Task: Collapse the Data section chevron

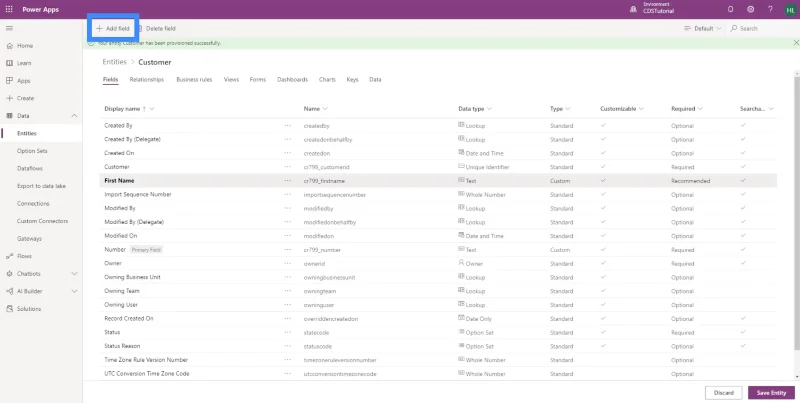Action: (x=74, y=116)
